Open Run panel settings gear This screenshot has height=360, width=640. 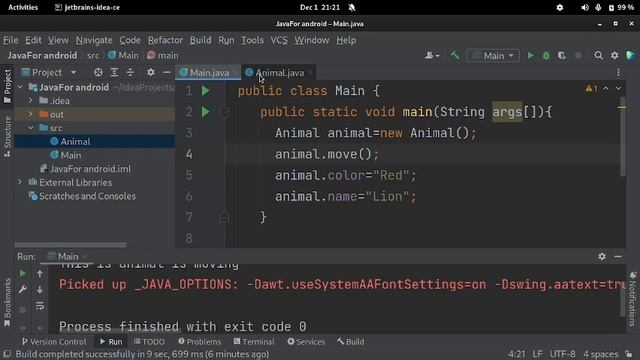coord(602,256)
